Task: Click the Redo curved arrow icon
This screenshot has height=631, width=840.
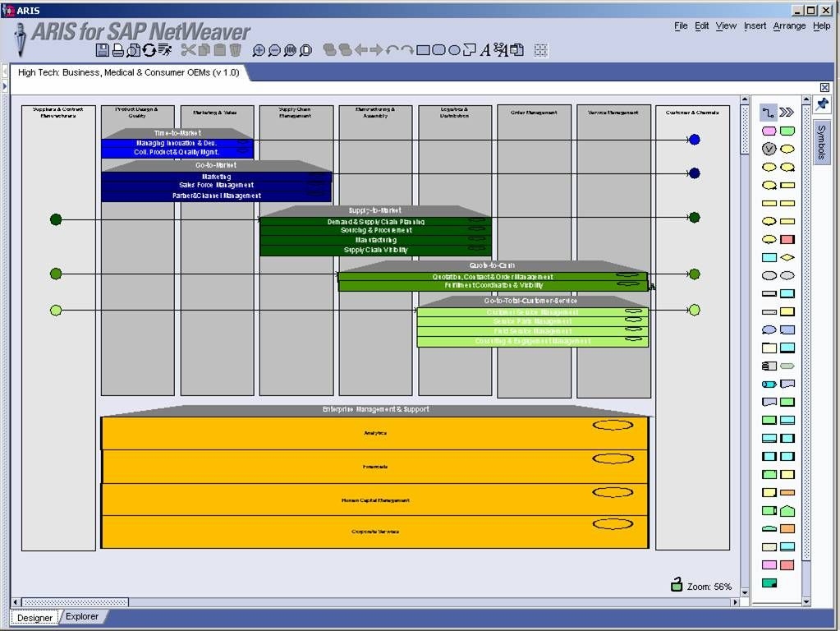Action: [407, 50]
